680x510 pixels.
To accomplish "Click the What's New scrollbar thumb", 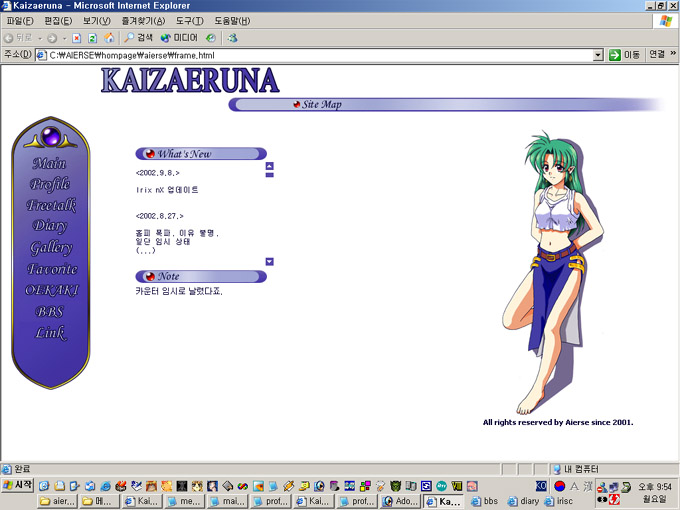I will [269, 175].
